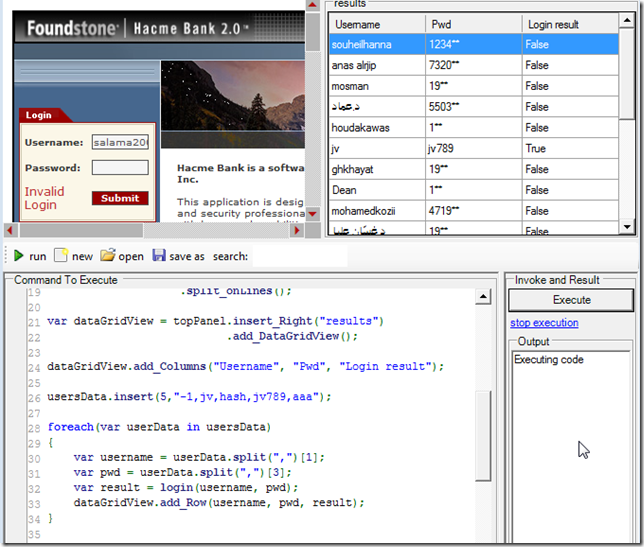This screenshot has height=547, width=644.
Task: Click into the Username input field
Action: coord(120,142)
